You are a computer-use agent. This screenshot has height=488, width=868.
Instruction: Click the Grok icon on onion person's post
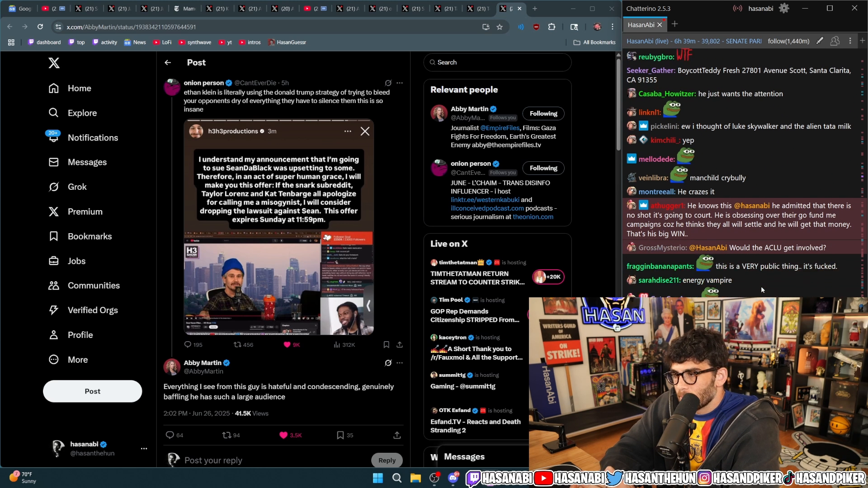(x=388, y=83)
